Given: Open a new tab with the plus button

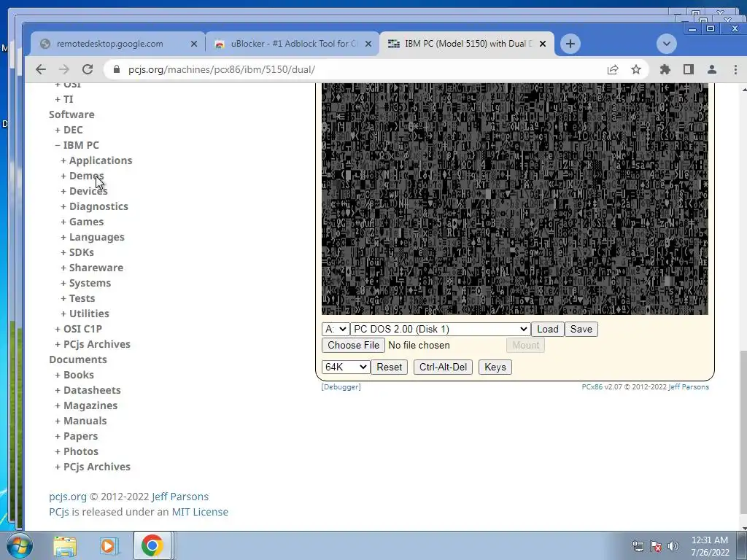Looking at the screenshot, I should pyautogui.click(x=570, y=44).
